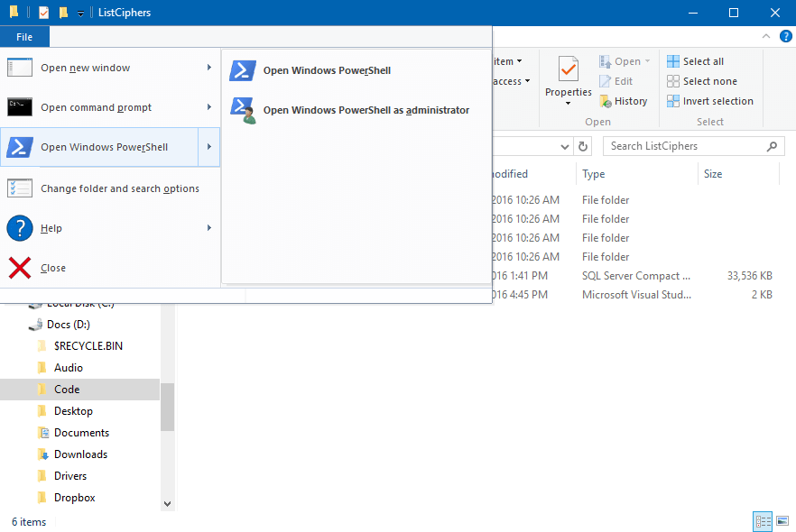Expand the Help submenu arrow

(209, 228)
